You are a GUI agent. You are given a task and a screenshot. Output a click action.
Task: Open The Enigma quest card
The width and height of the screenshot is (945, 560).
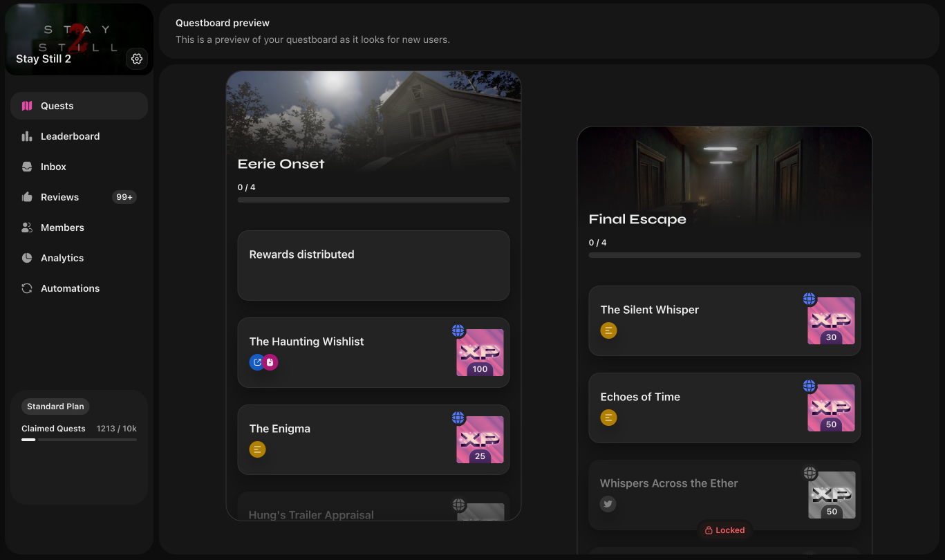point(373,440)
